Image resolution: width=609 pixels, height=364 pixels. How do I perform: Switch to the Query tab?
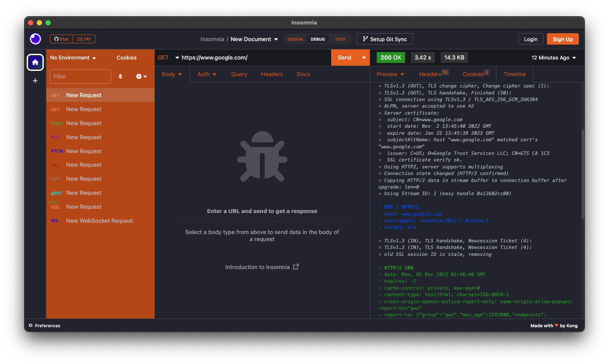[239, 74]
